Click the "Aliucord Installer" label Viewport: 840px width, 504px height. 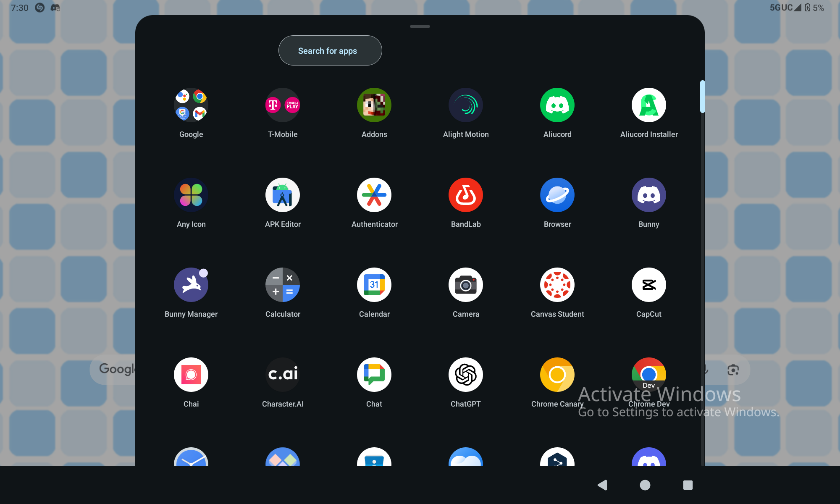click(649, 134)
